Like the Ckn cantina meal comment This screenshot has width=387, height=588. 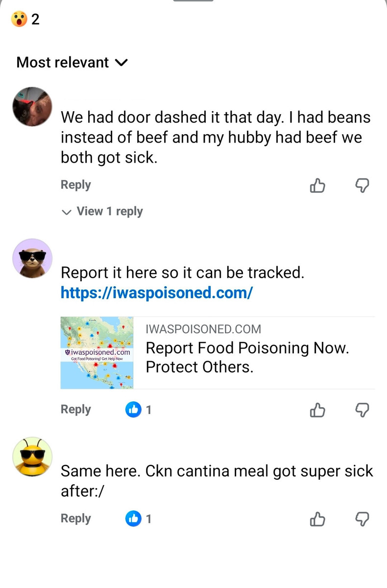coord(317,519)
